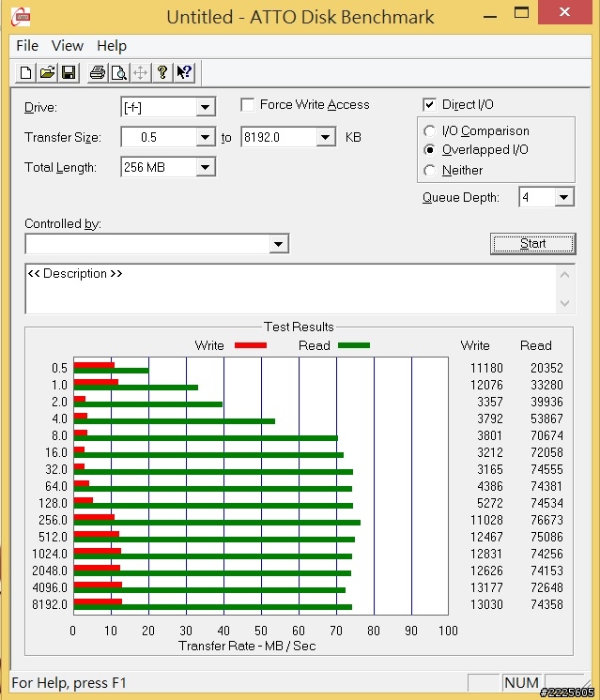Select the I/O Comparison radio button
This screenshot has height=700, width=600.
coord(429,130)
